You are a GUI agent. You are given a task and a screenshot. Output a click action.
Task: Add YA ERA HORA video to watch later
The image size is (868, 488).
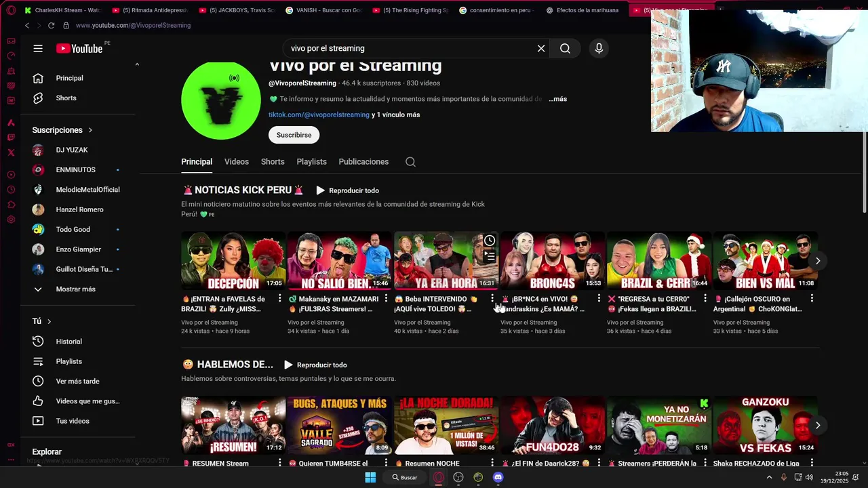coord(490,241)
